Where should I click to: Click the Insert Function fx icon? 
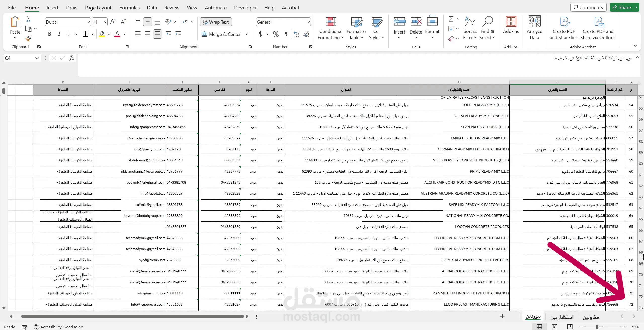click(72, 58)
